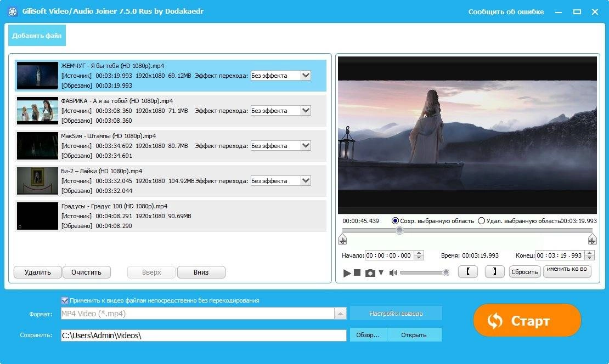This screenshot has width=609, height=364.
Task: Decrease the Конец time stepper
Action: 590,258
